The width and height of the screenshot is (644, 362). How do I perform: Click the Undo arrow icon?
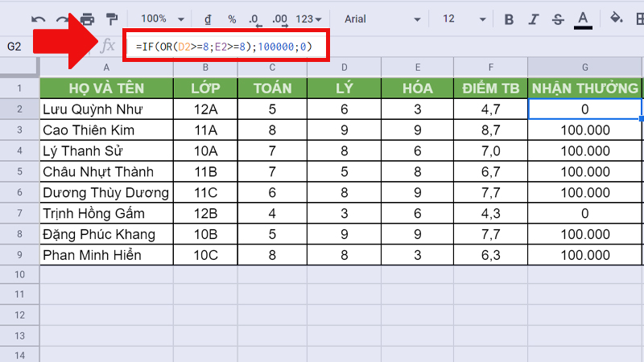(39, 19)
